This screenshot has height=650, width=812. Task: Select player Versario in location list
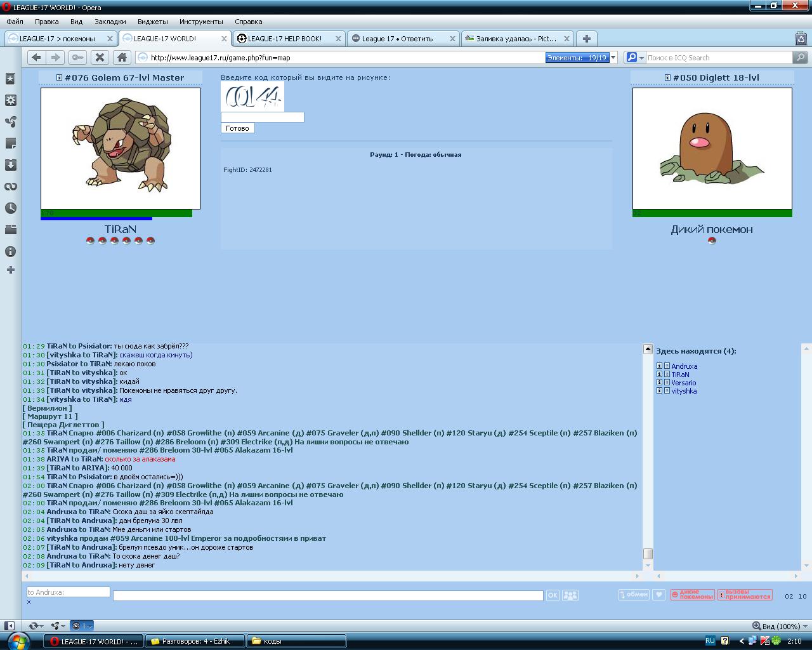click(683, 383)
